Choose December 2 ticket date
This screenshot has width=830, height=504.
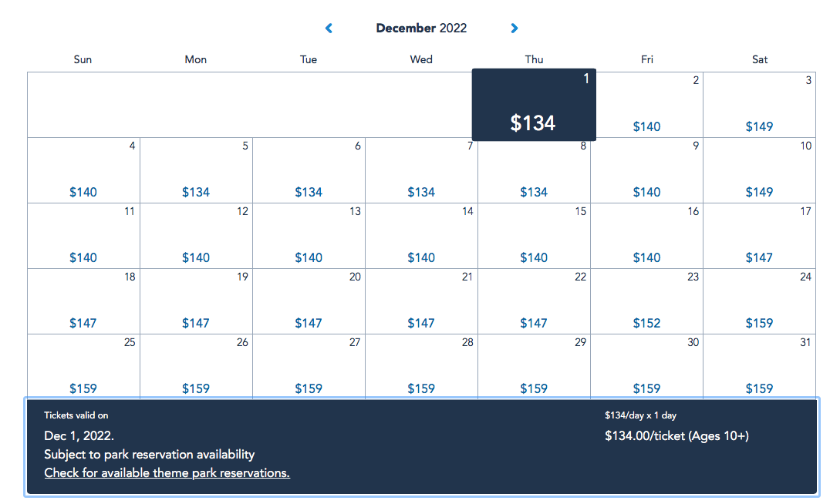pos(647,105)
